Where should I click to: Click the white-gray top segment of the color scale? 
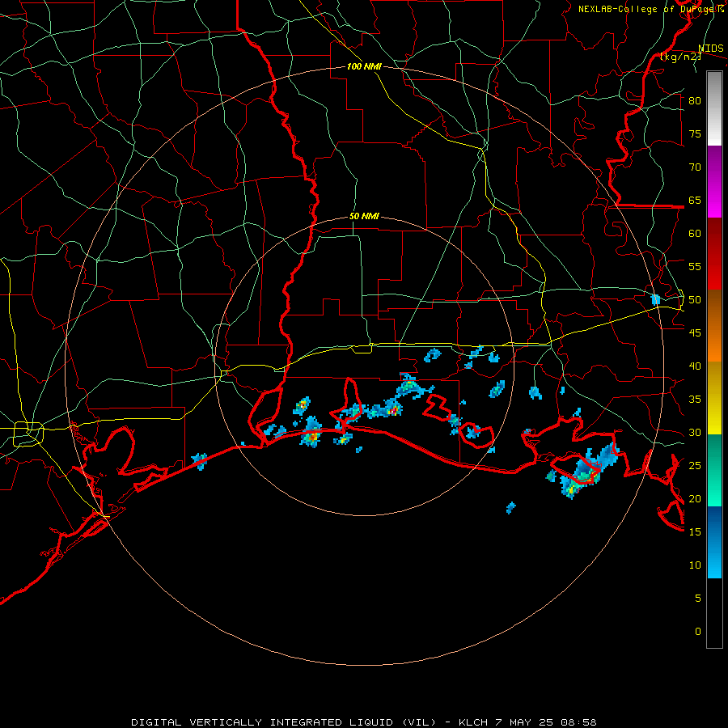(x=714, y=108)
